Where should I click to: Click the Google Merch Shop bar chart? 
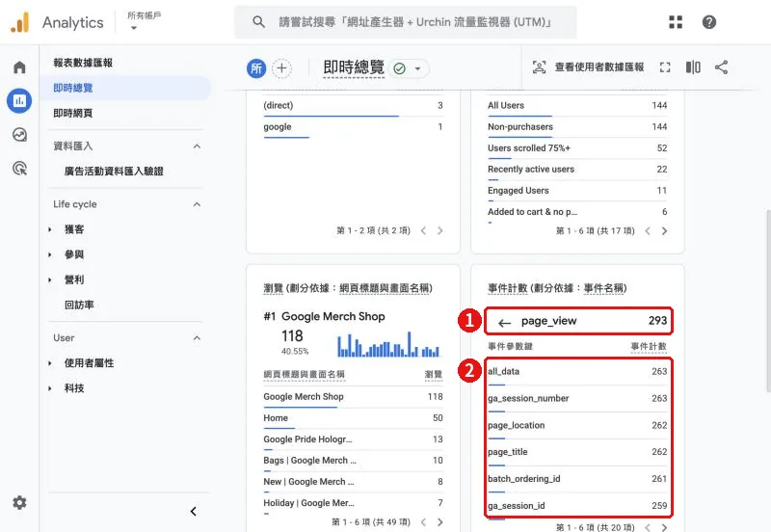pyautogui.click(x=388, y=344)
